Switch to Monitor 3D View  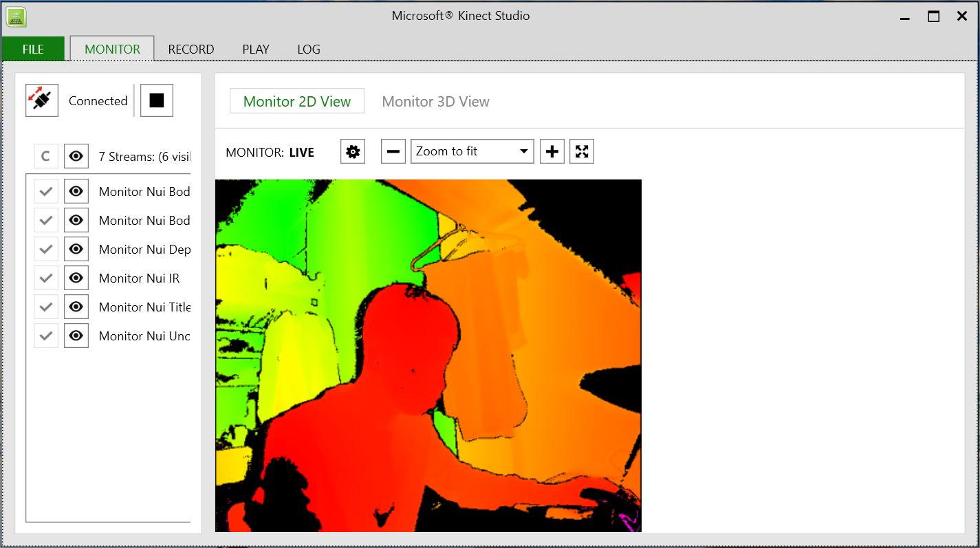(x=435, y=101)
